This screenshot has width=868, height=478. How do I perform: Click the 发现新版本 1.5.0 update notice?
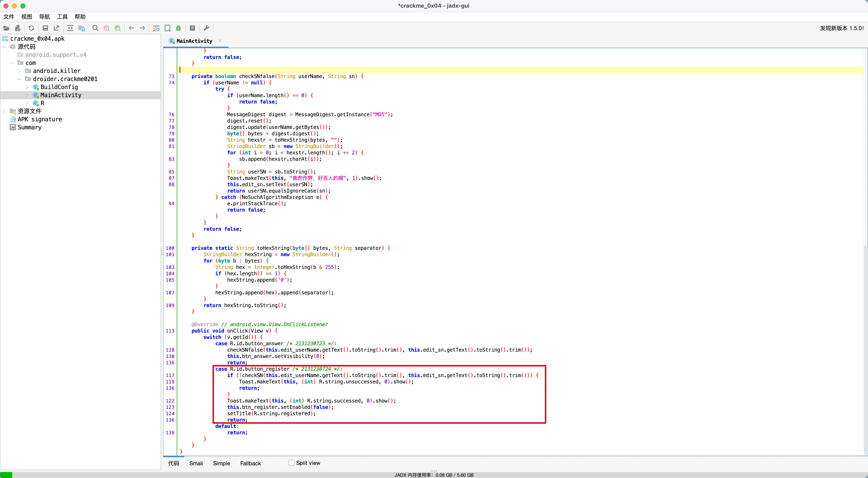click(841, 28)
